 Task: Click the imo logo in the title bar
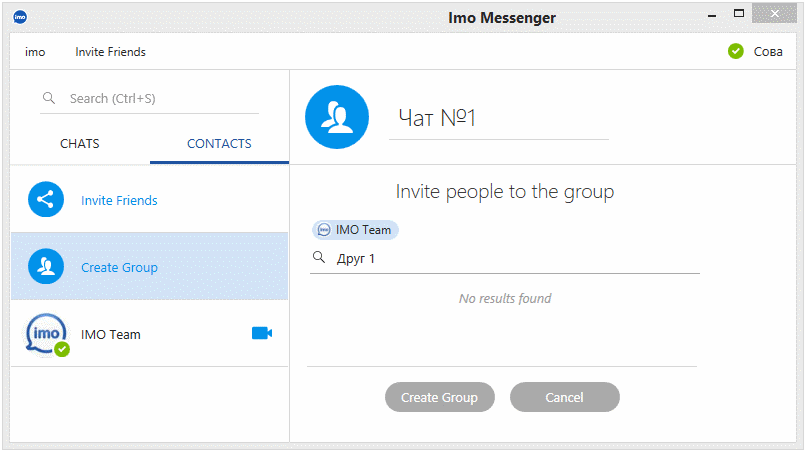pos(21,17)
